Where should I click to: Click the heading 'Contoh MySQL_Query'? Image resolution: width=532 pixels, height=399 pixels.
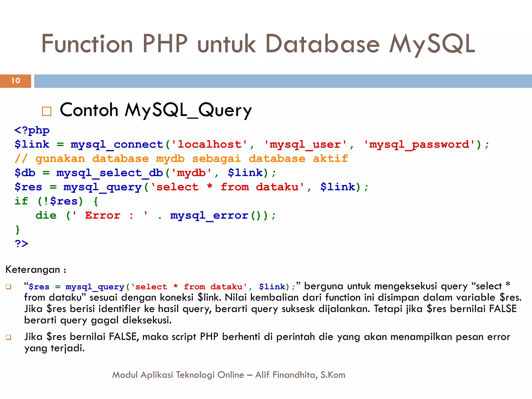156,110
